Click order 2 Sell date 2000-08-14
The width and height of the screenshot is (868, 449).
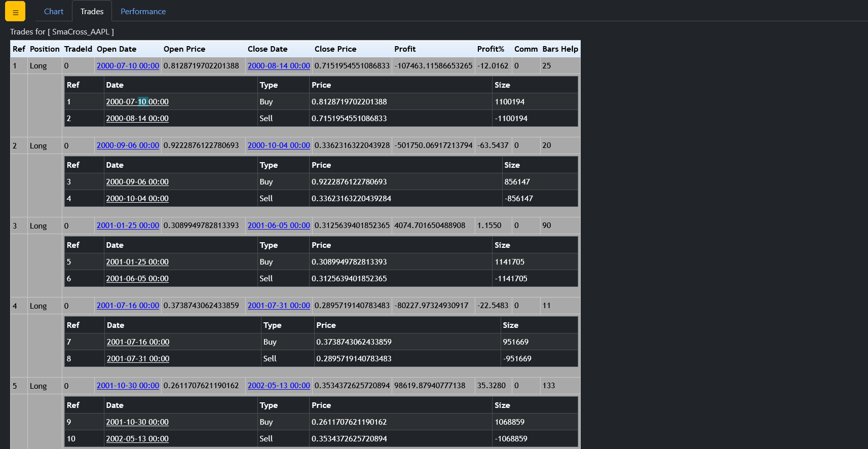[137, 119]
